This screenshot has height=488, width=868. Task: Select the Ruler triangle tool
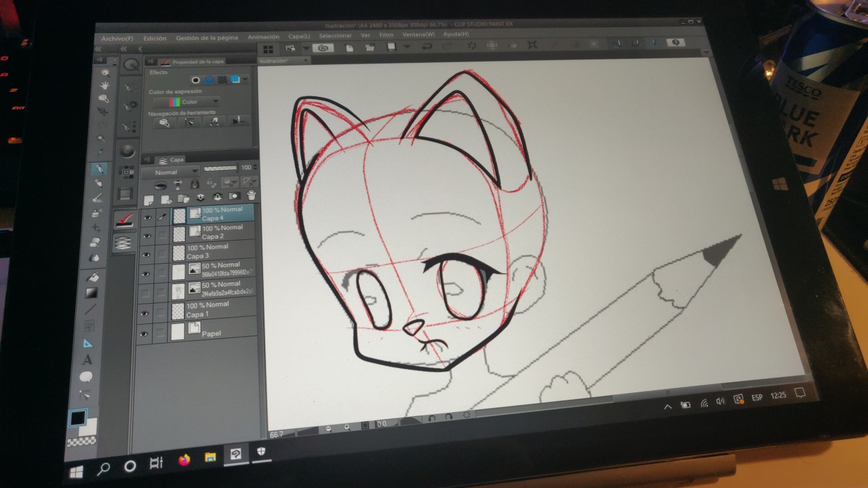pos(89,343)
